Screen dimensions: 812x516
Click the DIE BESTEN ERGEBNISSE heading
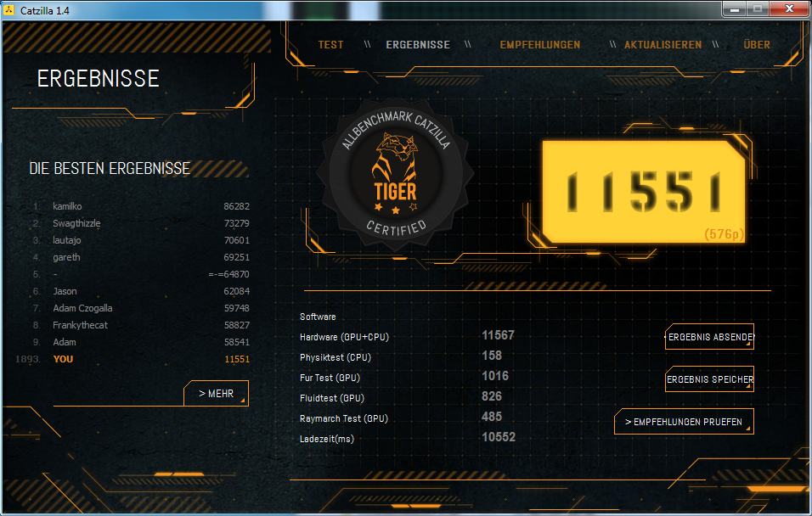[110, 168]
